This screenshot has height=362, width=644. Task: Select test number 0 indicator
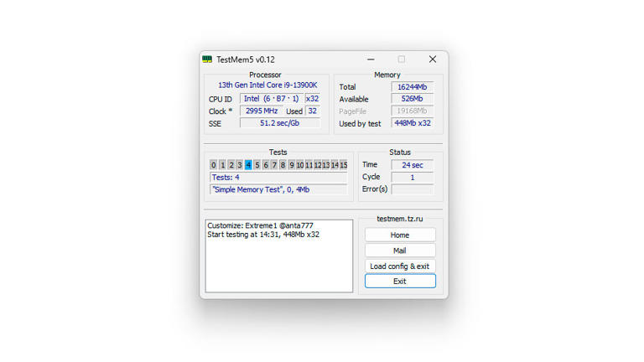[x=214, y=165]
